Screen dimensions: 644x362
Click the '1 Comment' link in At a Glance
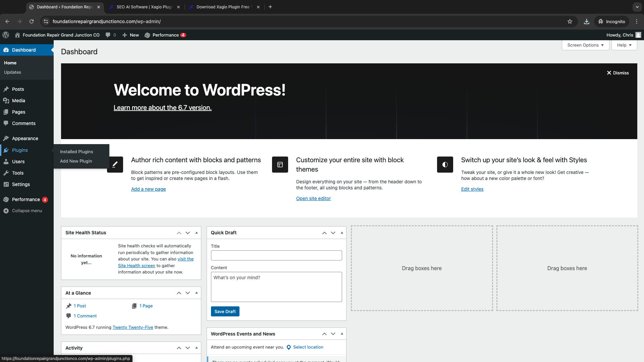pyautogui.click(x=85, y=316)
